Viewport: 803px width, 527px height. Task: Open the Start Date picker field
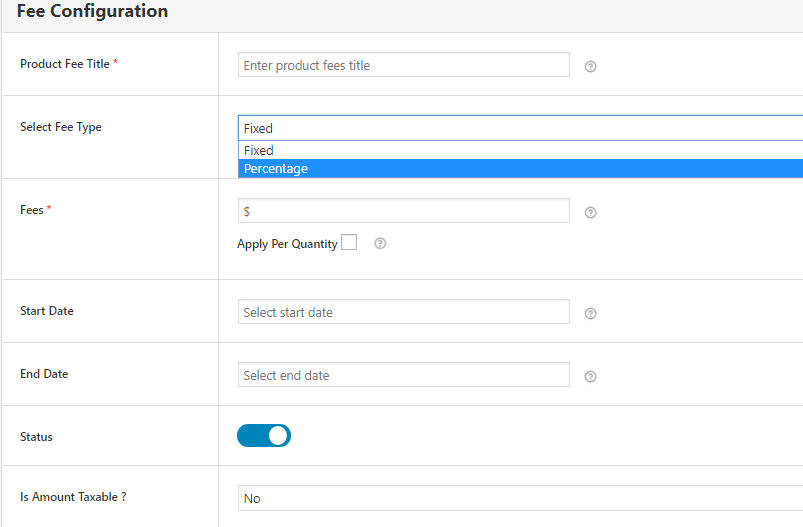click(404, 311)
